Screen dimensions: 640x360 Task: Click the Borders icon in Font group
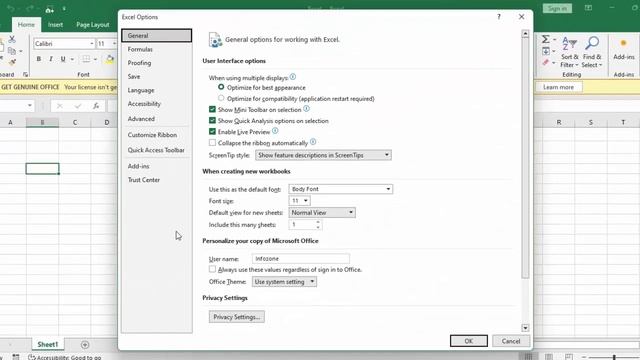tap(86, 59)
